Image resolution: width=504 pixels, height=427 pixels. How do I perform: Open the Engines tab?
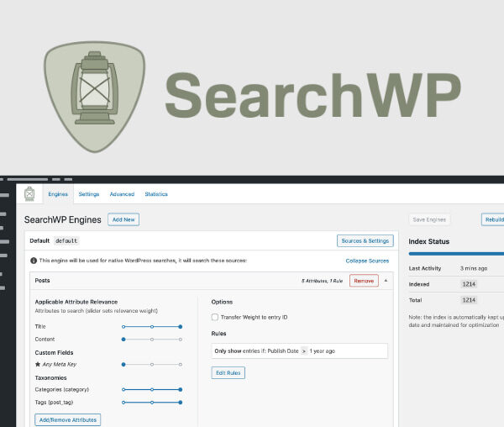point(58,194)
